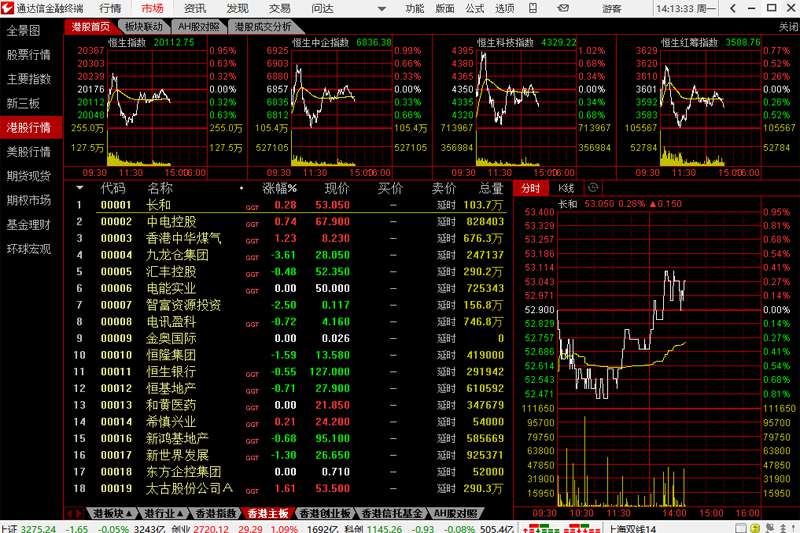This screenshot has height=533, width=800.
Task: Open the 恒生红筹指数 mini chart
Action: pos(708,107)
